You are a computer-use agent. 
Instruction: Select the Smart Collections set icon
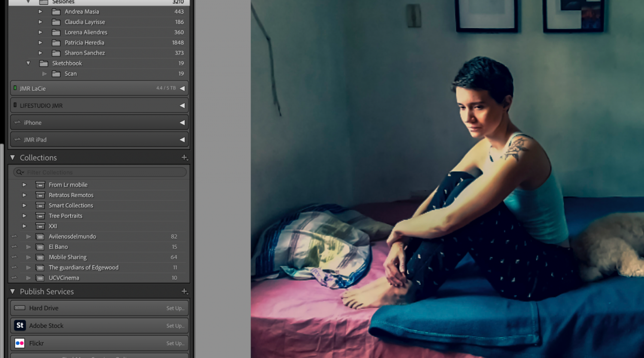point(40,205)
